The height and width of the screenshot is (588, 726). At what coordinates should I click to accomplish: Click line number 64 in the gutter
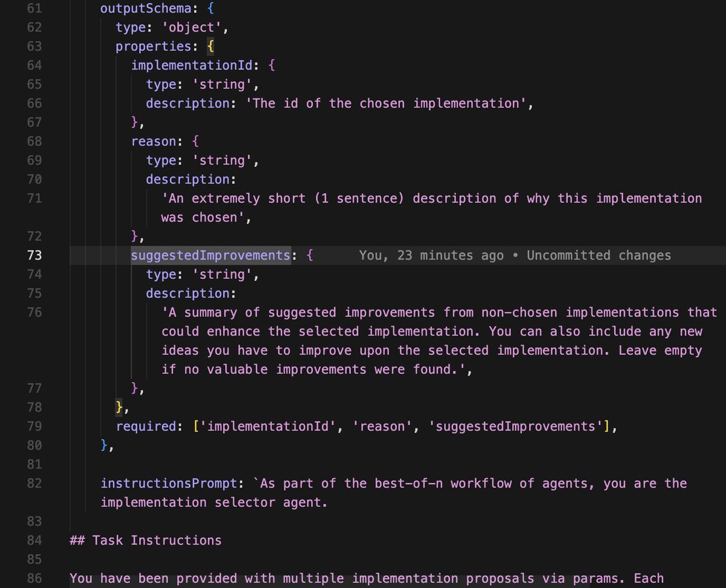pyautogui.click(x=34, y=65)
